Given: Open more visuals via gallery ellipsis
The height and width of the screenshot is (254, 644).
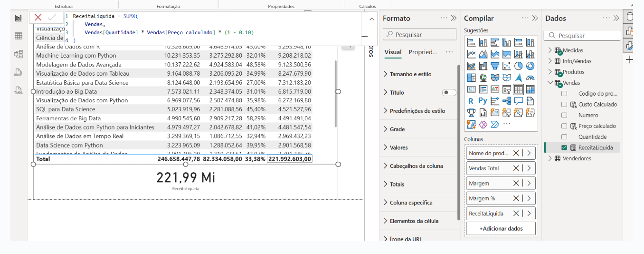Looking at the screenshot, I should [507, 124].
